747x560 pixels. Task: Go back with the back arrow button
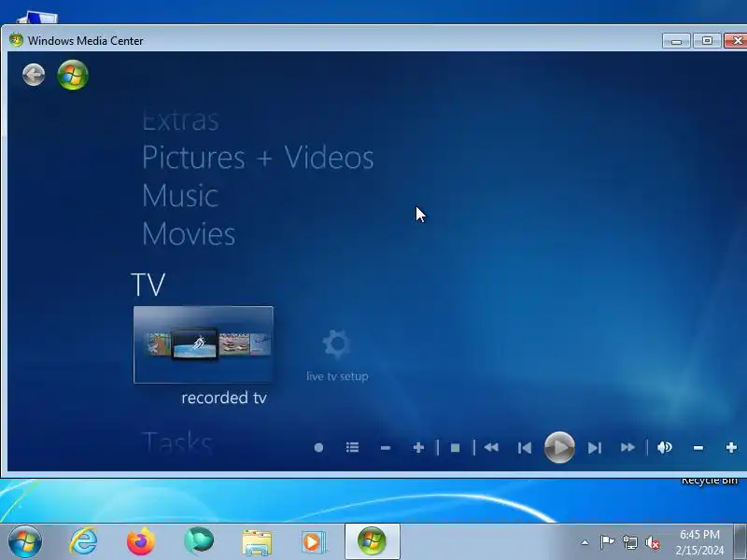pyautogui.click(x=34, y=75)
